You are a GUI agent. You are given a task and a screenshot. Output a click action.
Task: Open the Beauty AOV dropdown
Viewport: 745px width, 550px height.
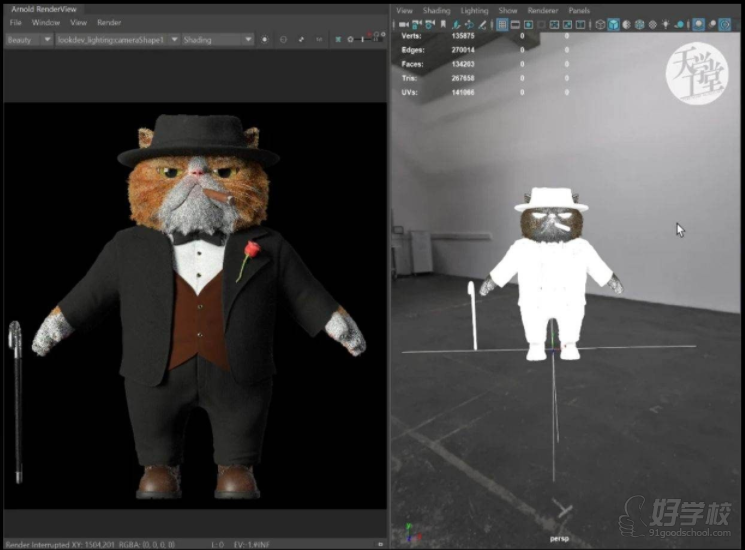tap(28, 40)
